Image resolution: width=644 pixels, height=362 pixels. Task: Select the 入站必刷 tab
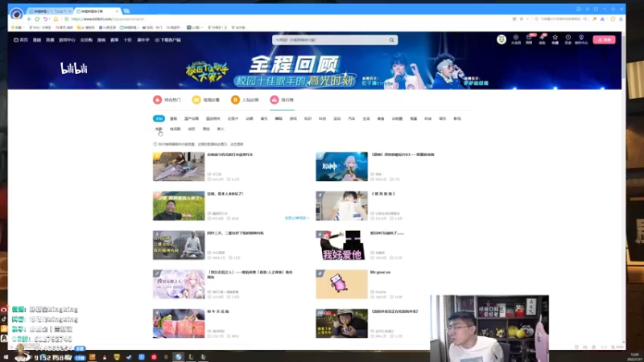(x=245, y=100)
